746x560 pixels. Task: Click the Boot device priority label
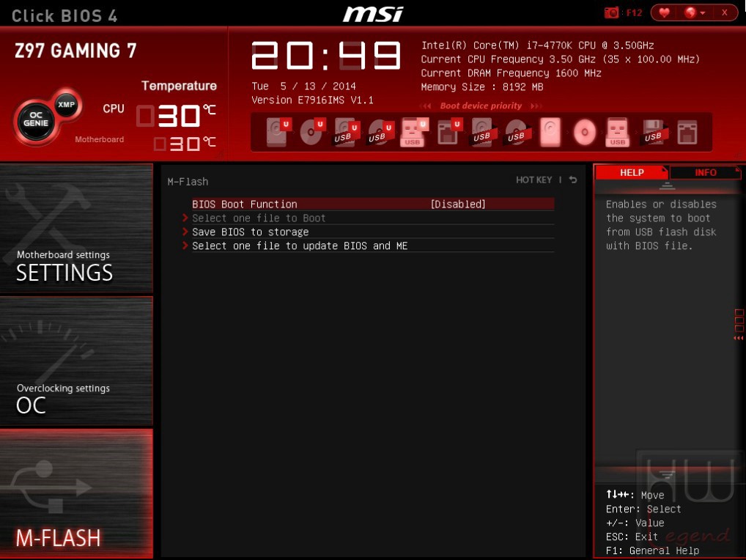click(481, 106)
